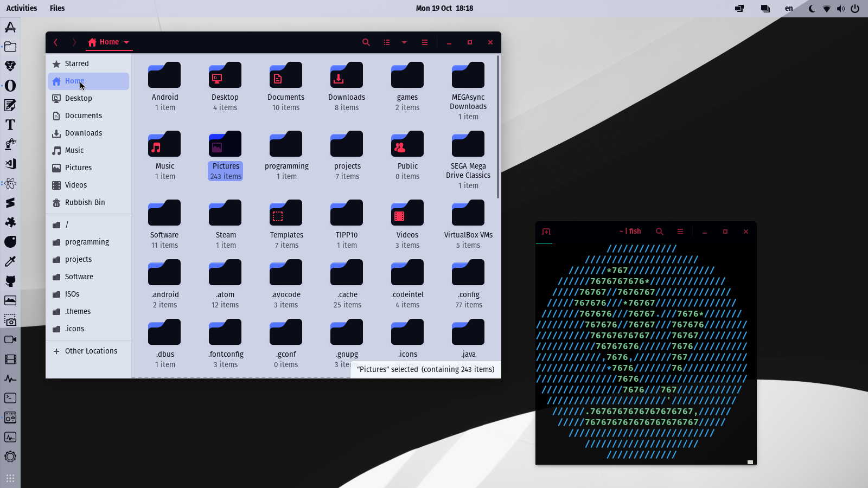Toggle list view in Files header
Viewport: 868px width, 488px height.
[387, 42]
